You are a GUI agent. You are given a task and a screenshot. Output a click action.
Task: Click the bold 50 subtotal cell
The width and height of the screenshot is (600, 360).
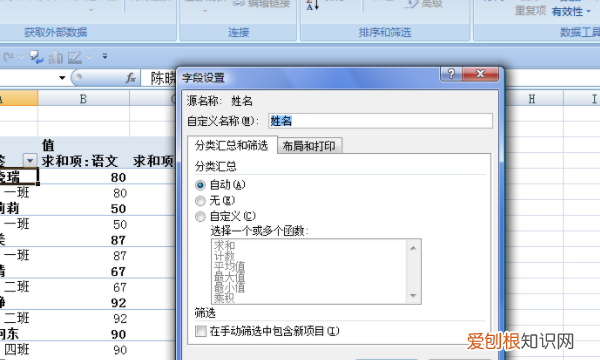83,209
